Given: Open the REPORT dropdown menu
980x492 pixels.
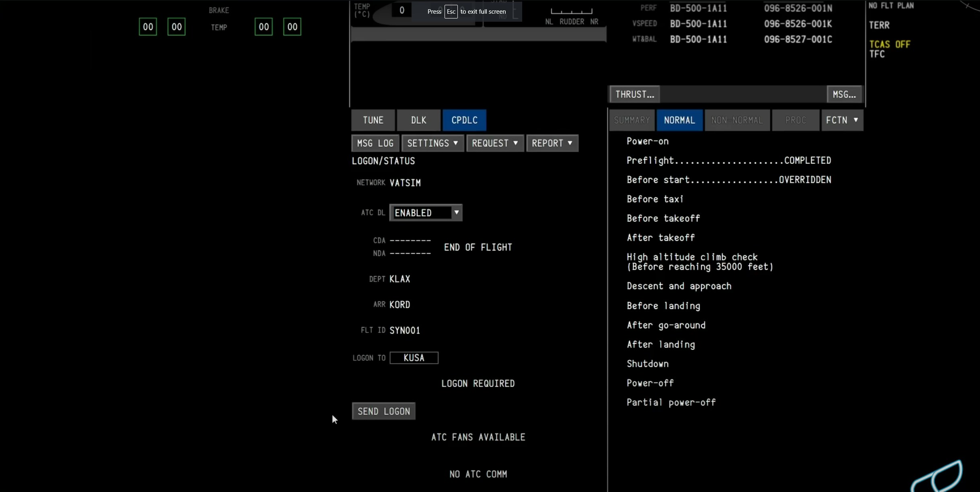Looking at the screenshot, I should point(552,143).
